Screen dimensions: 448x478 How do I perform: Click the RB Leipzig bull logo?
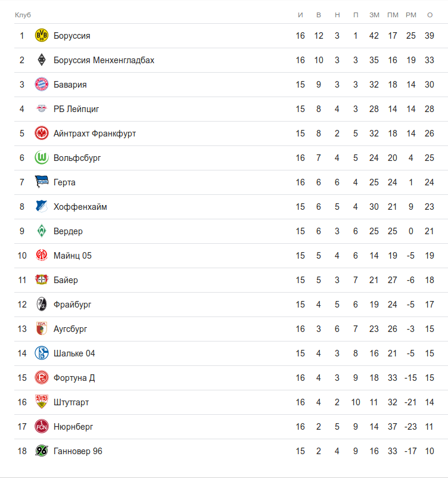point(42,109)
